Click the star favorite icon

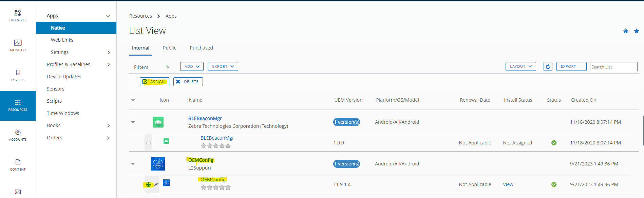[637, 31]
